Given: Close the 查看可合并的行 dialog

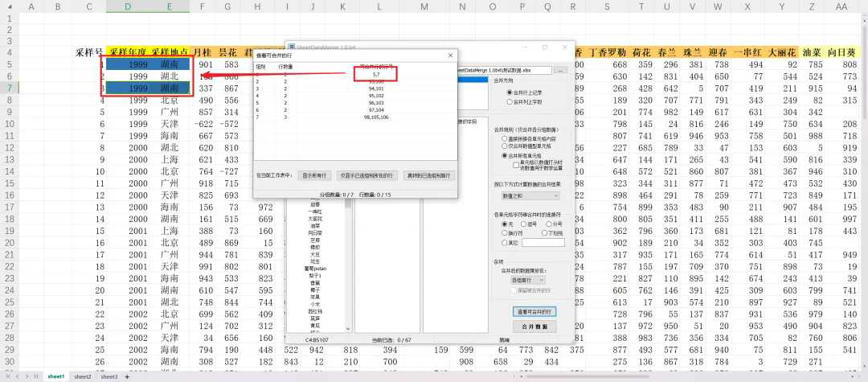Looking at the screenshot, I should click(x=450, y=55).
